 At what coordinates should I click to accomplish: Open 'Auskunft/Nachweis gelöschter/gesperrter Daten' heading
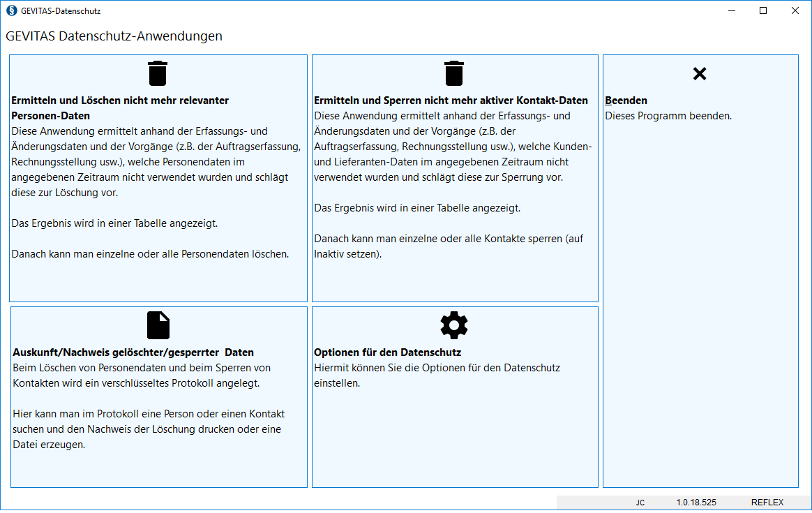pos(133,352)
